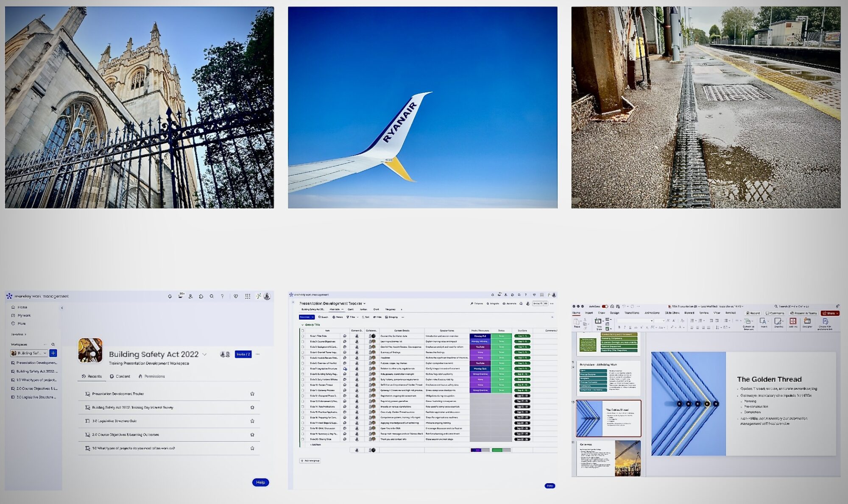Click search icon next to Workspaces heading
This screenshot has height=504, width=848.
pyautogui.click(x=53, y=345)
